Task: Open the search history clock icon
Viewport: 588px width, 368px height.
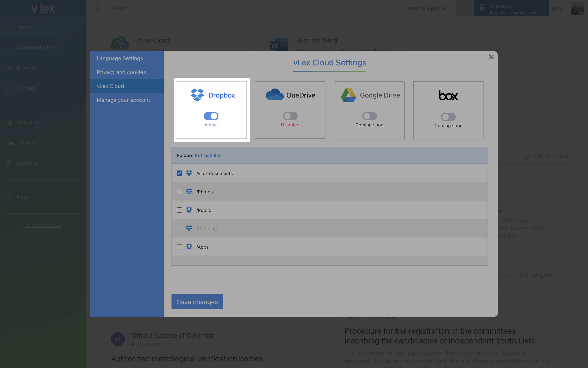Action: 96,8
